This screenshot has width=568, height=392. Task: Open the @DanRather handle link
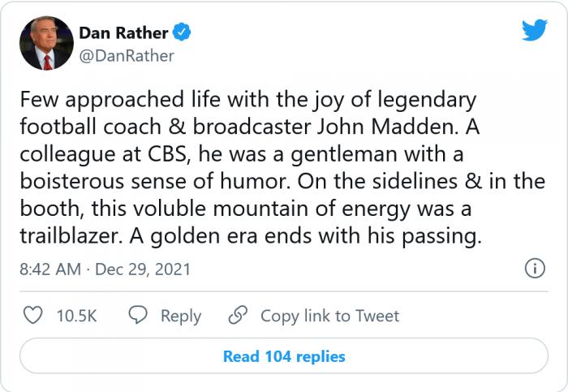click(126, 55)
